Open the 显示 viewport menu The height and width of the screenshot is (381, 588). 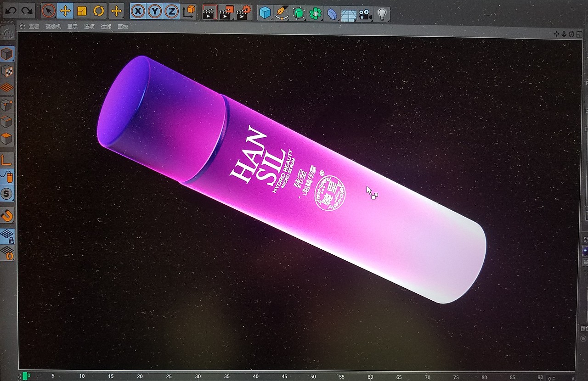click(x=73, y=27)
